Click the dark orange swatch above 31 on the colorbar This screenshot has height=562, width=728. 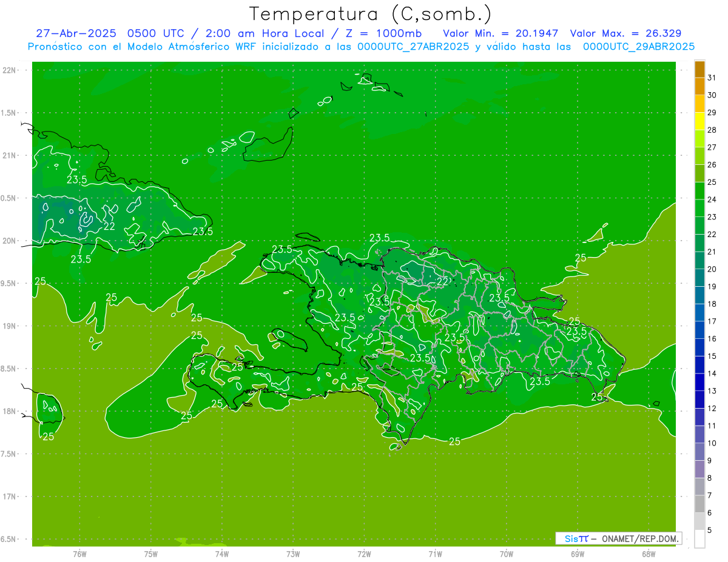[x=699, y=69]
